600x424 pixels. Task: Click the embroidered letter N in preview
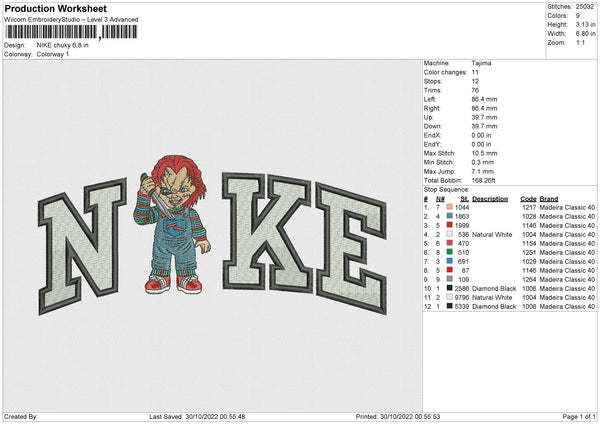point(82,246)
